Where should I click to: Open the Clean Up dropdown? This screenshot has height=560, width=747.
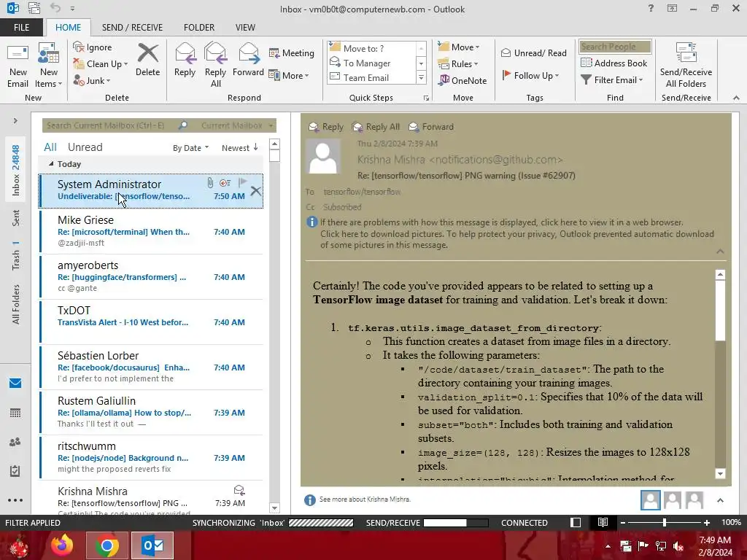(x=101, y=64)
